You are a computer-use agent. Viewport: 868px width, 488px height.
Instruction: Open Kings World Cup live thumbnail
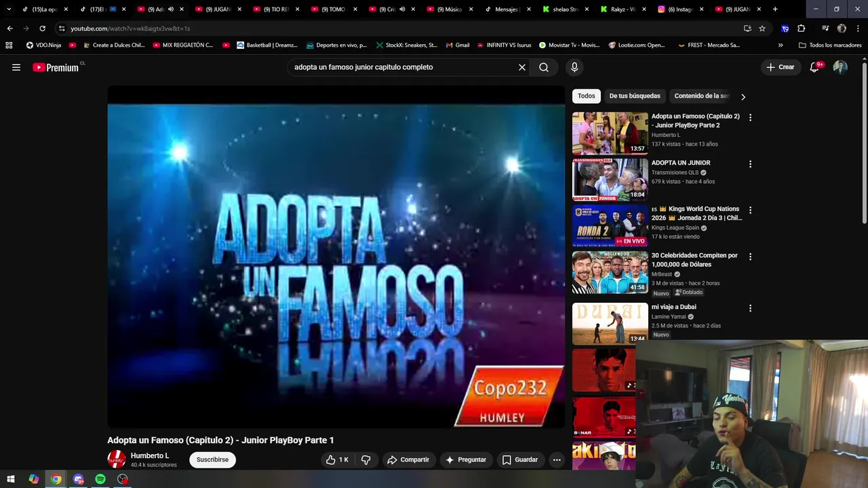point(610,226)
